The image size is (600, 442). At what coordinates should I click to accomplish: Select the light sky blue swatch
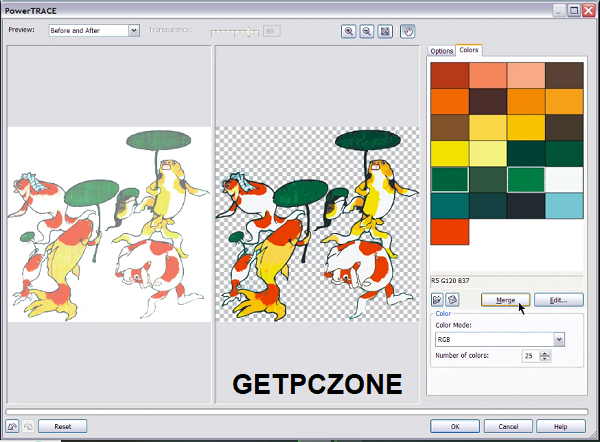564,206
